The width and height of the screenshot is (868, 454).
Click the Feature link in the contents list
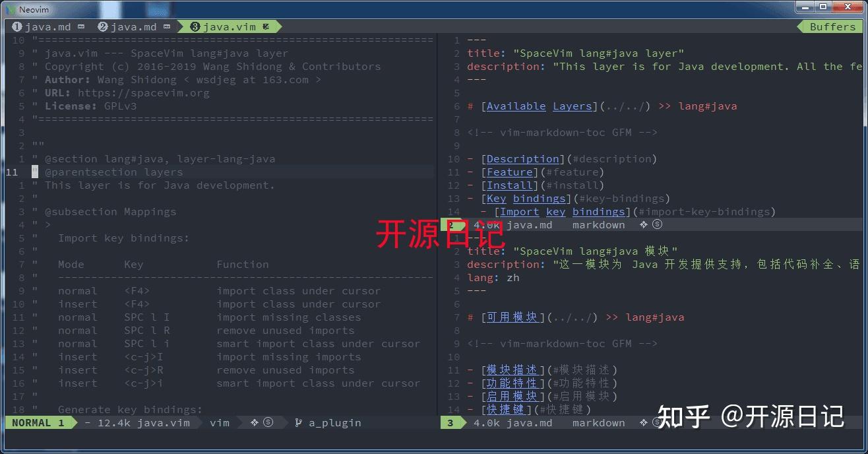point(509,172)
